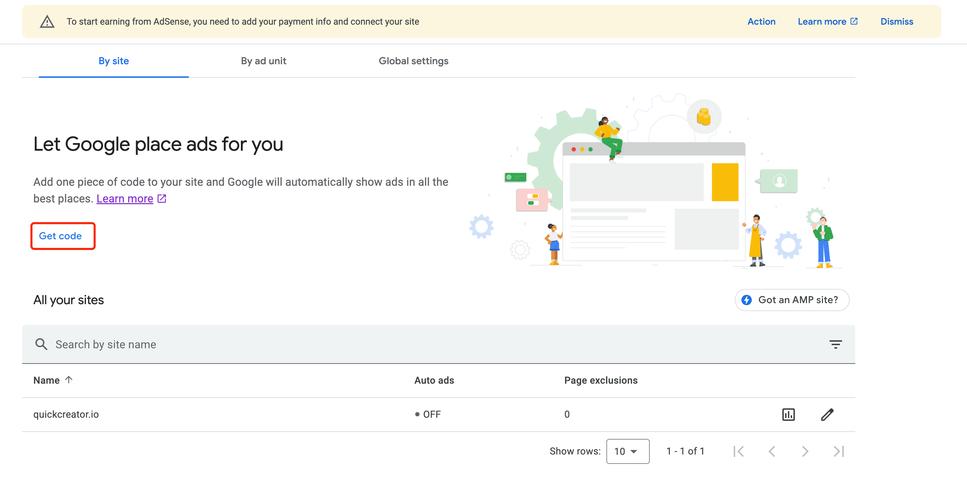Open the report chart icon for quickcreator.io
This screenshot has height=500, width=967.
[x=788, y=414]
